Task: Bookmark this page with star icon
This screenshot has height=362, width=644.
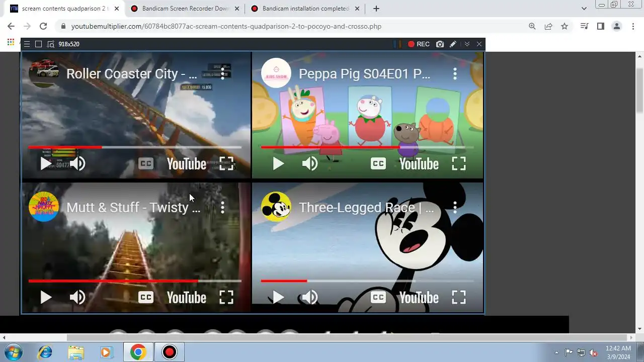Action: 565,26
